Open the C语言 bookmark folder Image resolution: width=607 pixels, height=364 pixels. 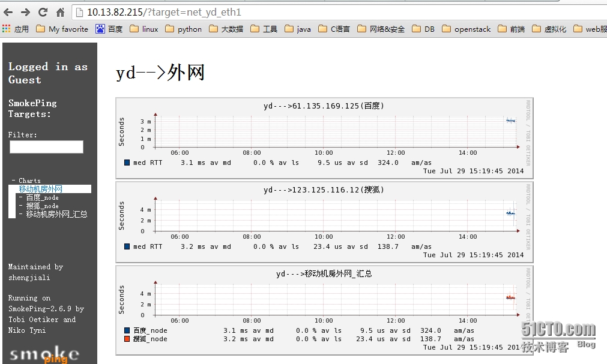(x=334, y=29)
